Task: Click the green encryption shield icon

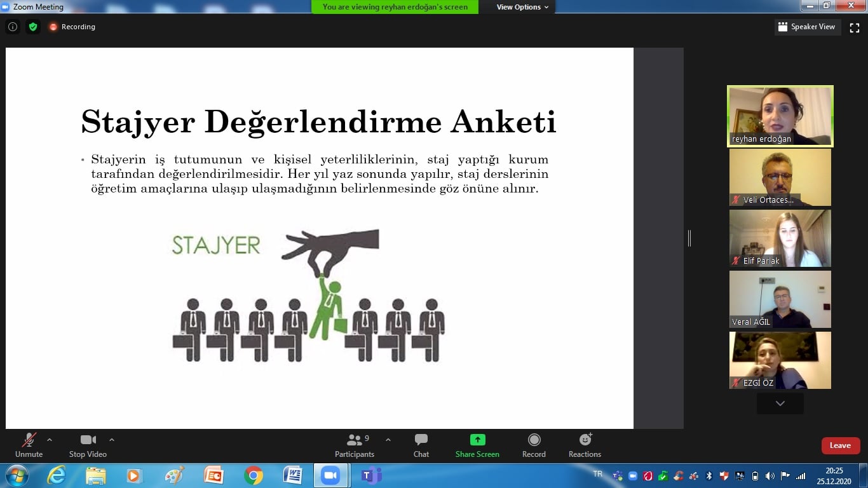Action: coord(33,27)
